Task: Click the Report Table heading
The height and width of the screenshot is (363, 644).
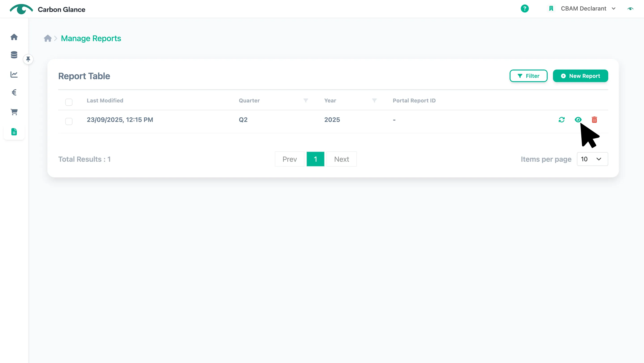Action: (84, 76)
